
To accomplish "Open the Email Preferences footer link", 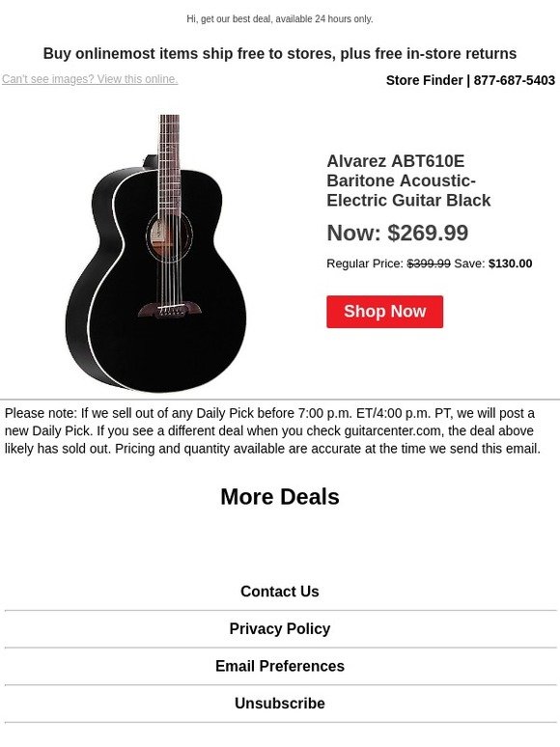I will point(280,666).
